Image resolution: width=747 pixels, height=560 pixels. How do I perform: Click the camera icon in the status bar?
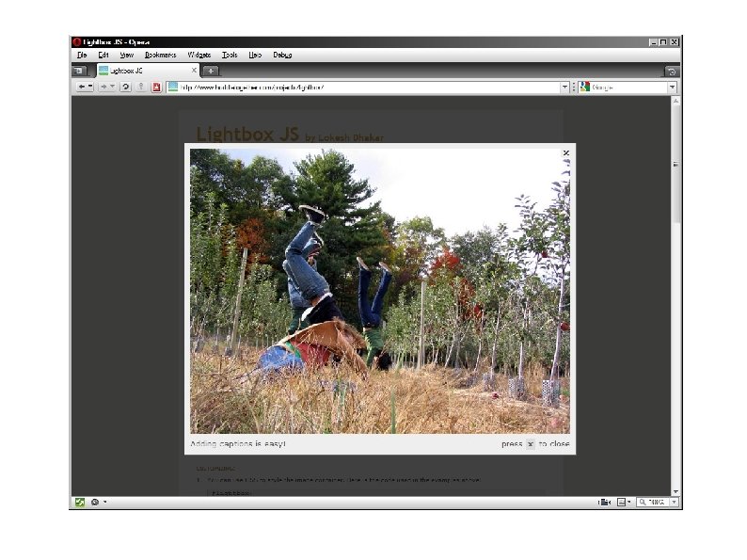tap(604, 502)
